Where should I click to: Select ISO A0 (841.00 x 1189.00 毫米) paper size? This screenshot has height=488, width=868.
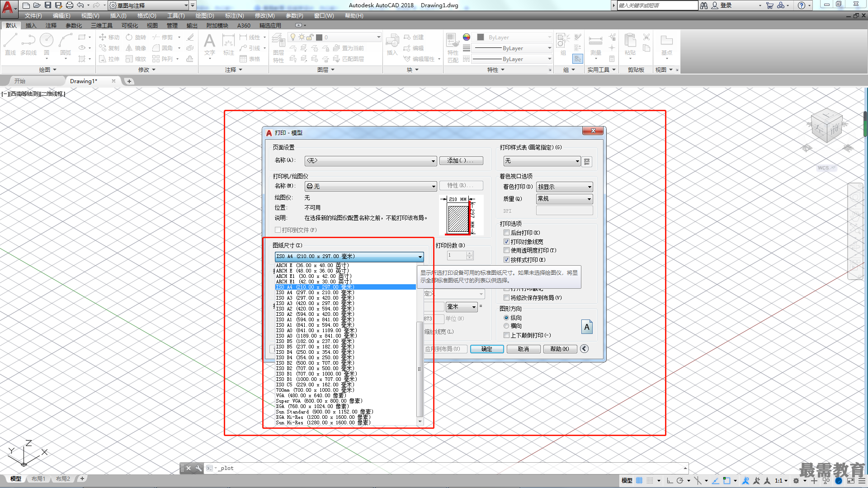pyautogui.click(x=345, y=330)
